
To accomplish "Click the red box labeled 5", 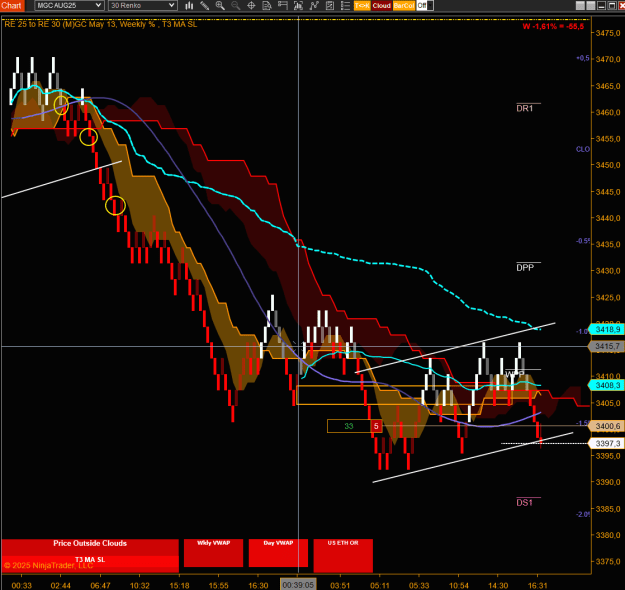I will [376, 426].
